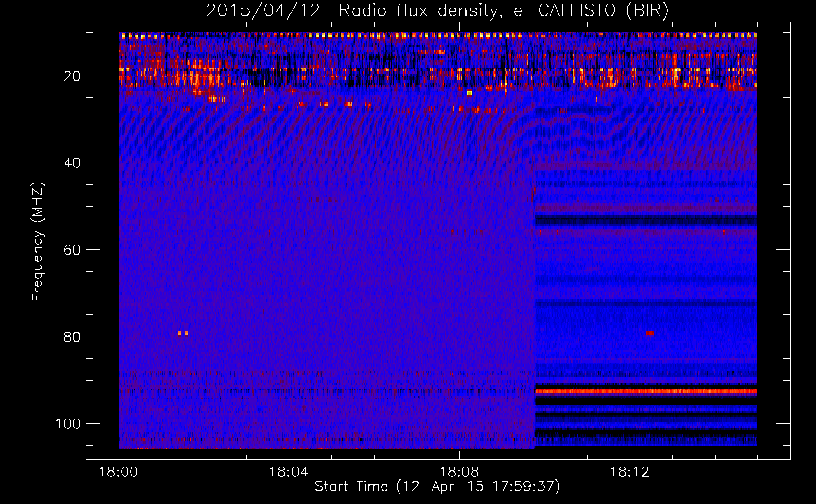Image resolution: width=816 pixels, height=504 pixels.
Task: Click the orange dot pair at 80 MHz near 18:01
Action: point(183,333)
